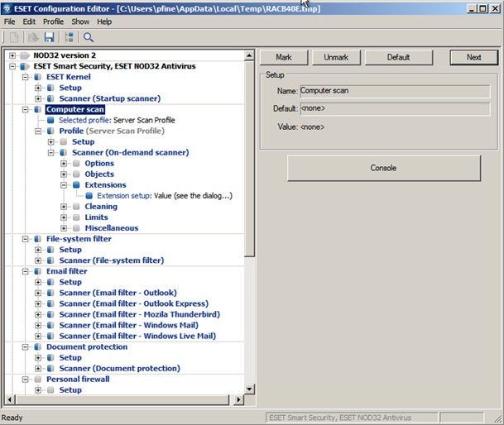Click the horizontal scrollbar left arrow
The image size is (504, 425).
point(10,399)
